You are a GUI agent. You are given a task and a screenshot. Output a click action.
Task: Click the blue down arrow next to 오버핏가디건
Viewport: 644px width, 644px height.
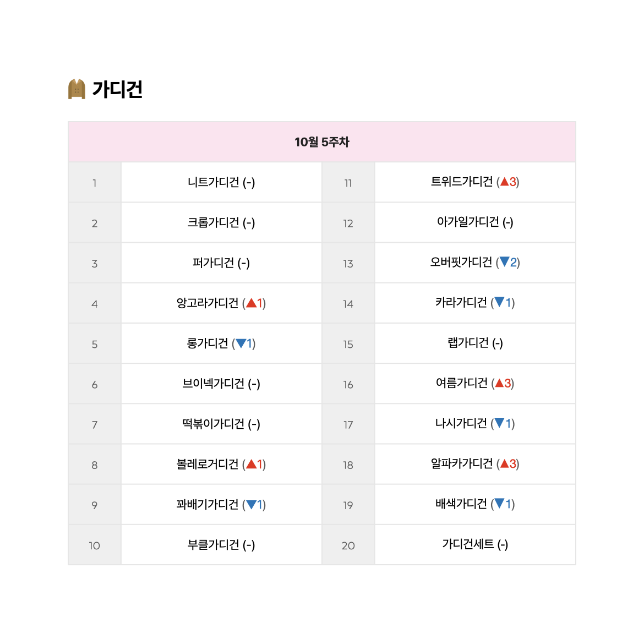(x=504, y=262)
